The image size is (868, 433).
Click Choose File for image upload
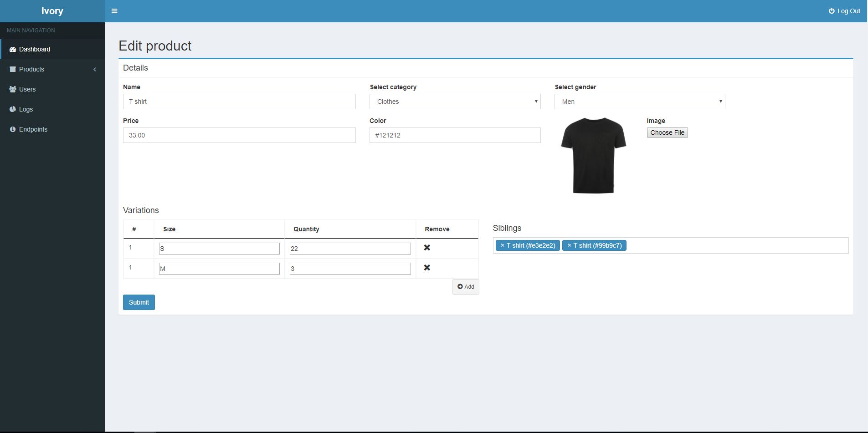coord(667,132)
